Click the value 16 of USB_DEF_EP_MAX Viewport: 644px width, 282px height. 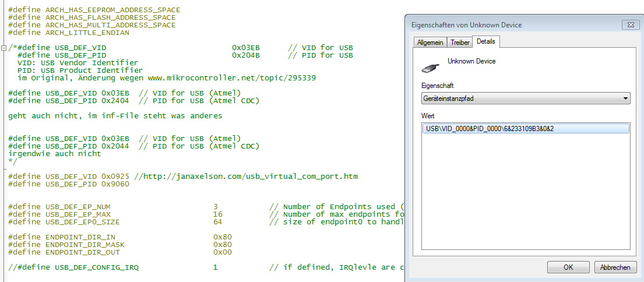218,214
